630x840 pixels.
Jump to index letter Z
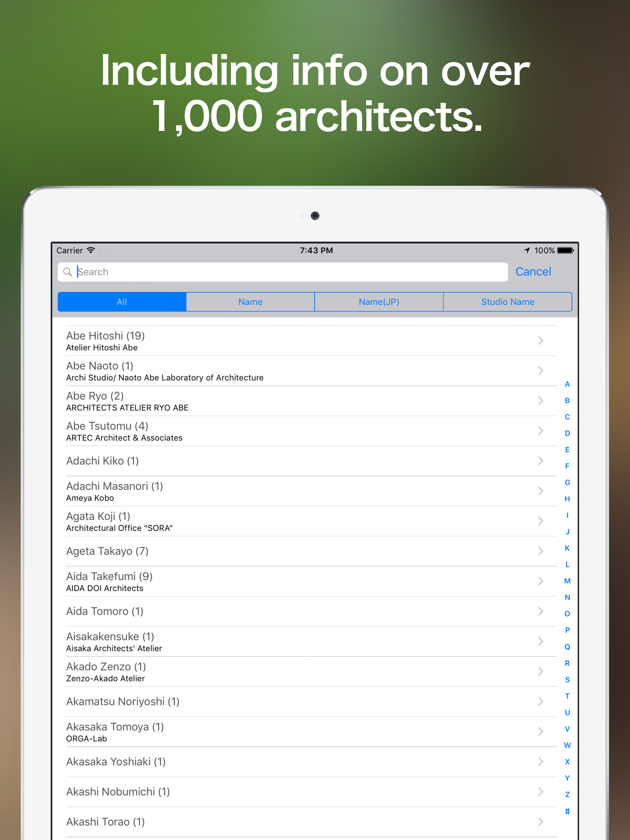tap(567, 794)
